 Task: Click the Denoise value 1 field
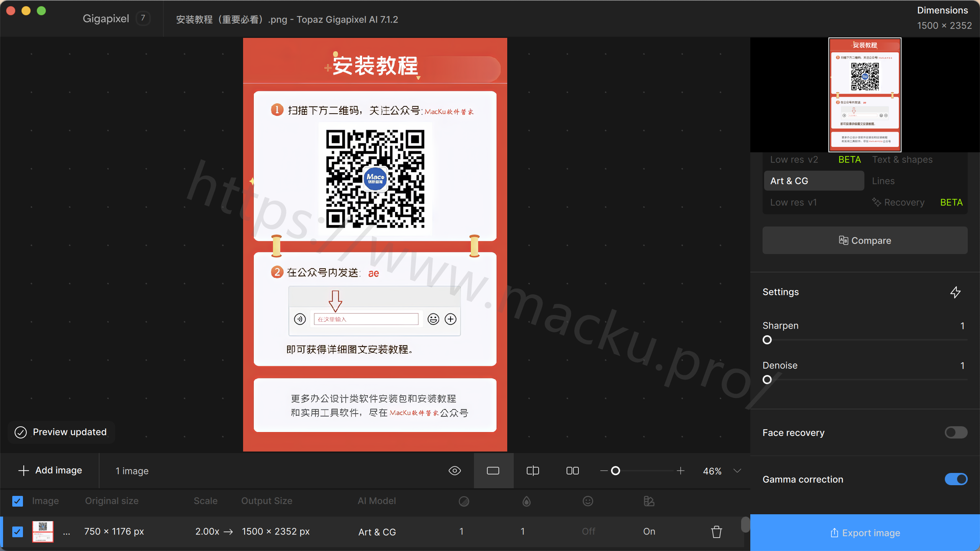962,365
